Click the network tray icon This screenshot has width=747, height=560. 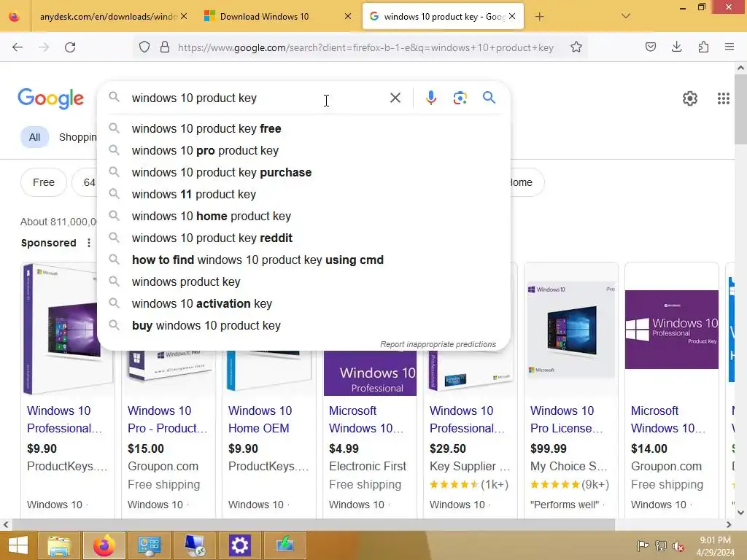pos(660,545)
